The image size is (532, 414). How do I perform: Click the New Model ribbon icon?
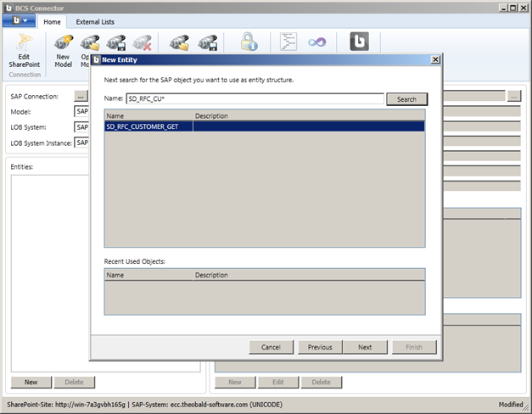pos(63,42)
